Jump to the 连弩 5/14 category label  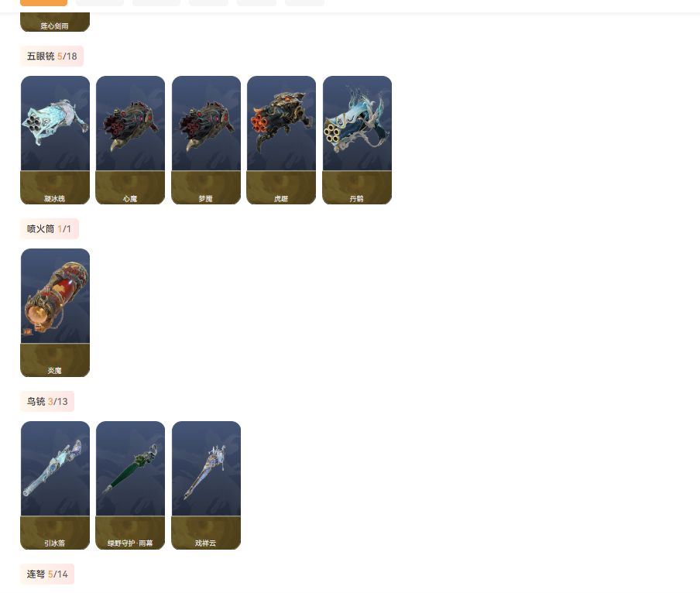point(47,574)
